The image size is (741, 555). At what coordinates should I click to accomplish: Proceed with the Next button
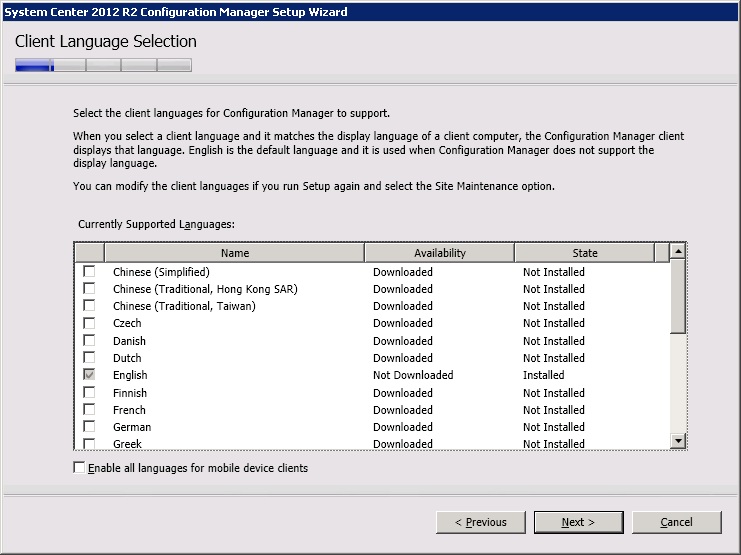coord(578,522)
